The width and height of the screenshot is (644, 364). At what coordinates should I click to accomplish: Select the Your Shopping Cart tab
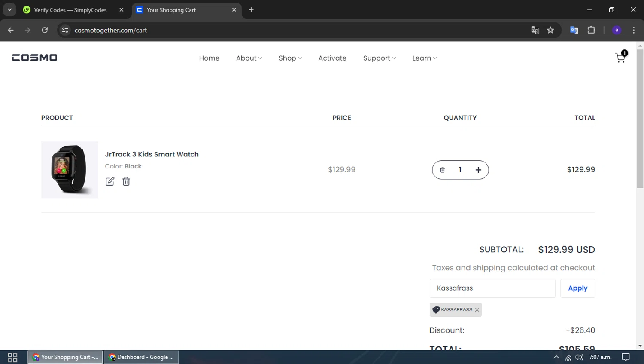[171, 10]
